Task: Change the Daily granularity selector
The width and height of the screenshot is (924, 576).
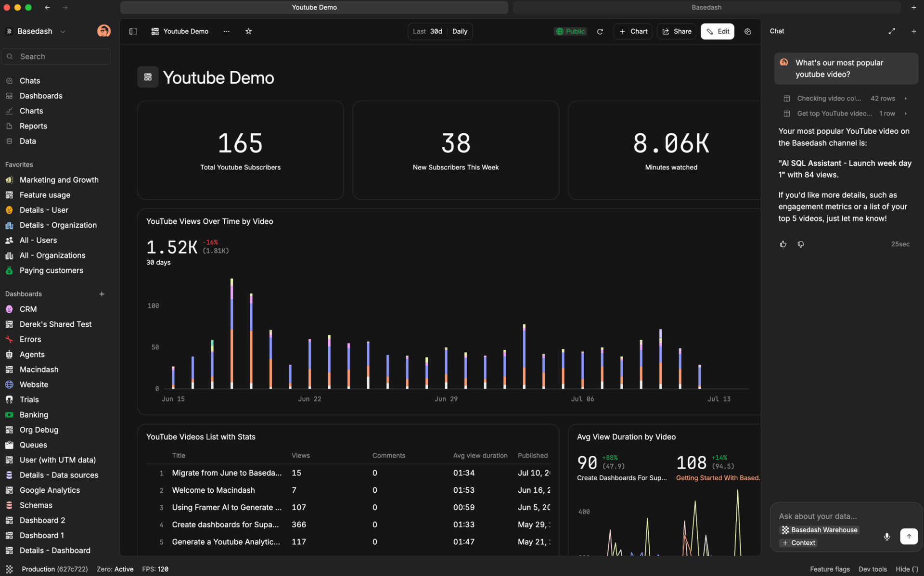Action: pos(460,31)
